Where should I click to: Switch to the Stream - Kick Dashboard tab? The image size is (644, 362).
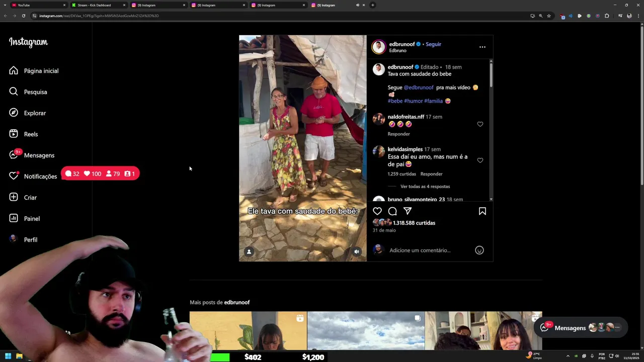click(x=98, y=5)
